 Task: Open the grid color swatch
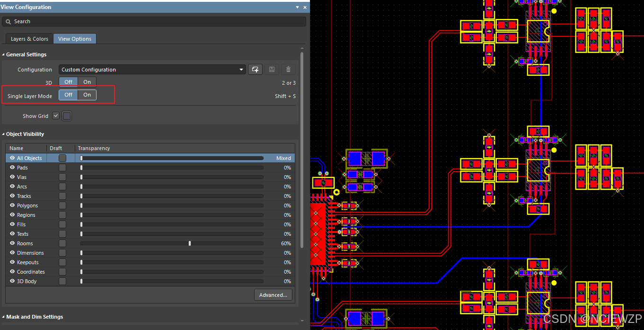67,116
